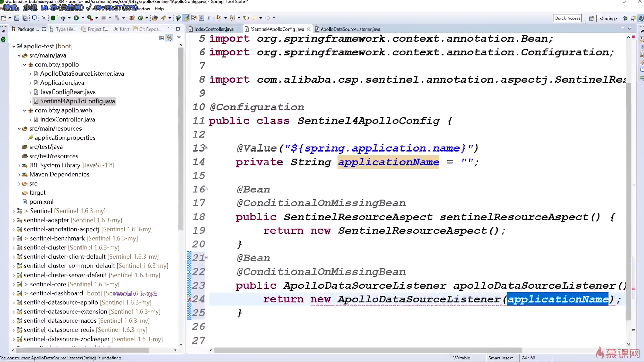Click the Save All icon
644x362 pixels.
point(24,18)
